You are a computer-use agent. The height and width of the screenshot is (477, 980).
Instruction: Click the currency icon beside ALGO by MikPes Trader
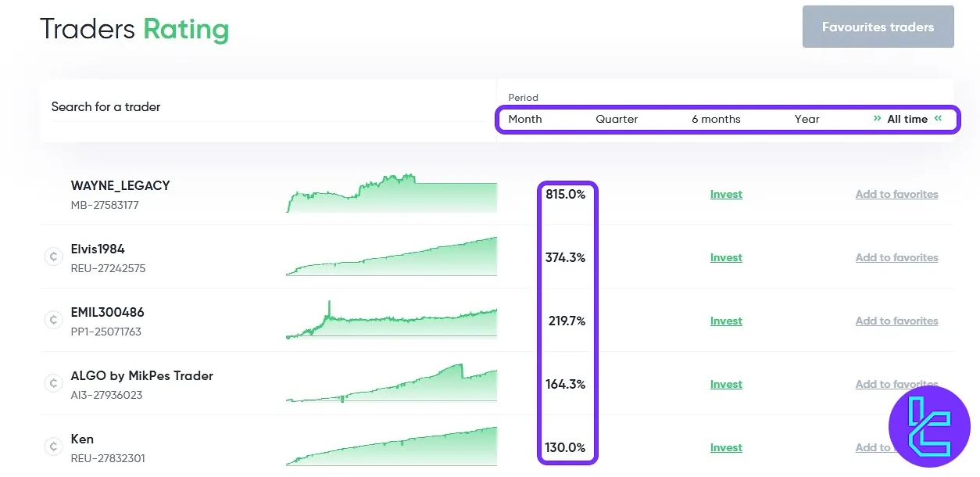click(x=53, y=384)
